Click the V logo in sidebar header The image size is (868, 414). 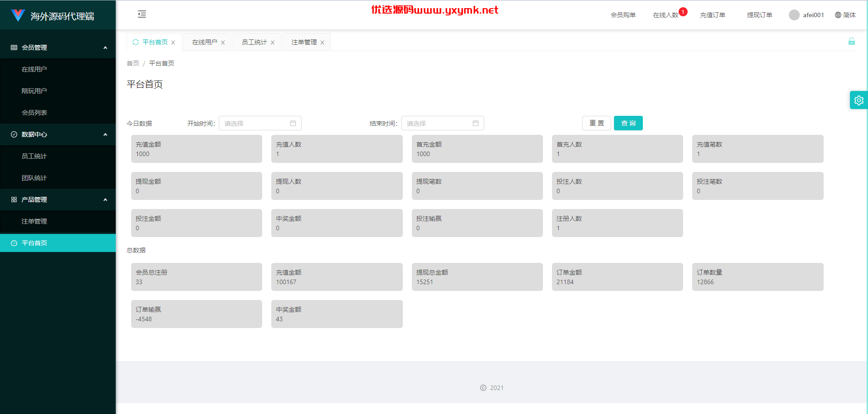(18, 15)
